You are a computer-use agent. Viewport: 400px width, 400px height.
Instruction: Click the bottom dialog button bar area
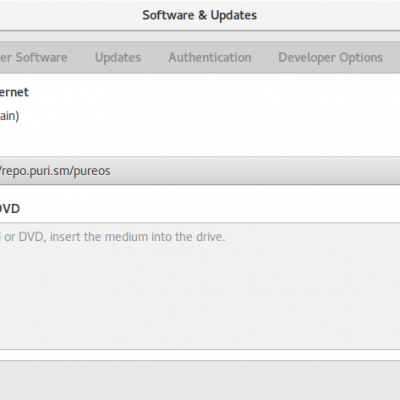click(x=200, y=380)
